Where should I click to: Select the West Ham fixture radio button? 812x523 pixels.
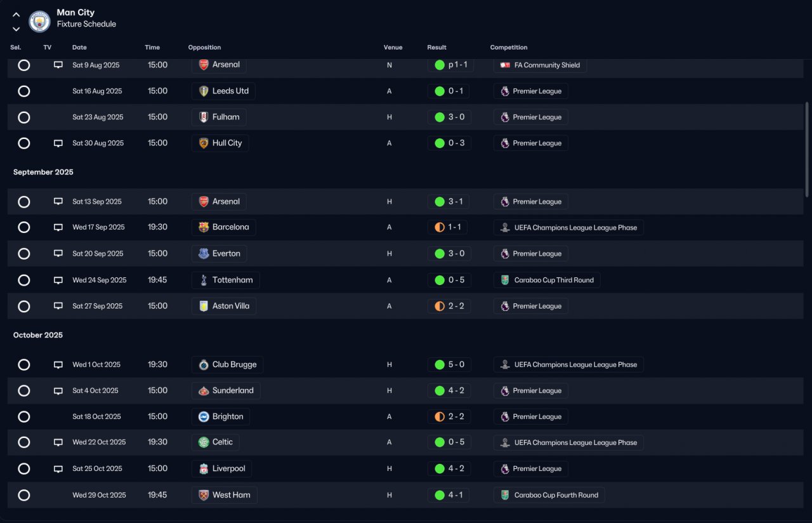(24, 495)
